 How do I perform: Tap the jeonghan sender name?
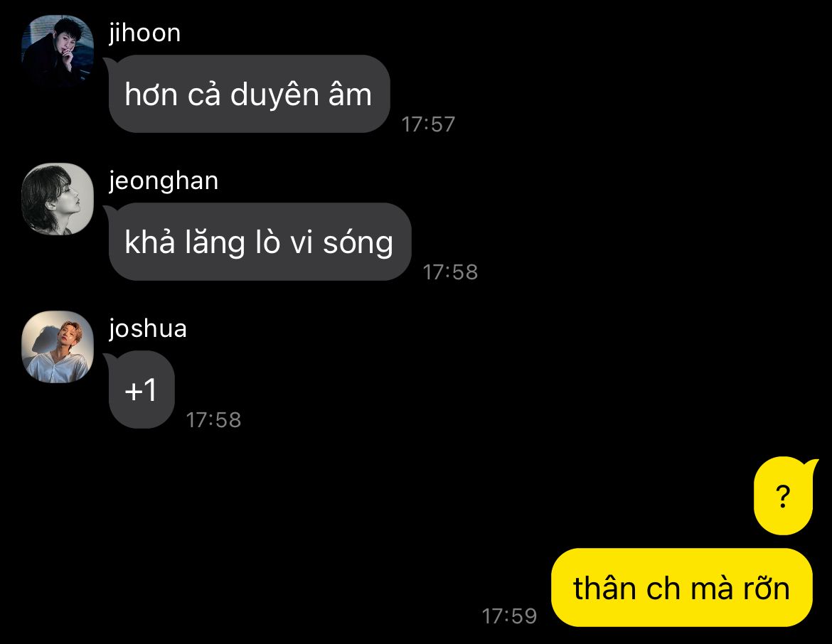point(164,181)
